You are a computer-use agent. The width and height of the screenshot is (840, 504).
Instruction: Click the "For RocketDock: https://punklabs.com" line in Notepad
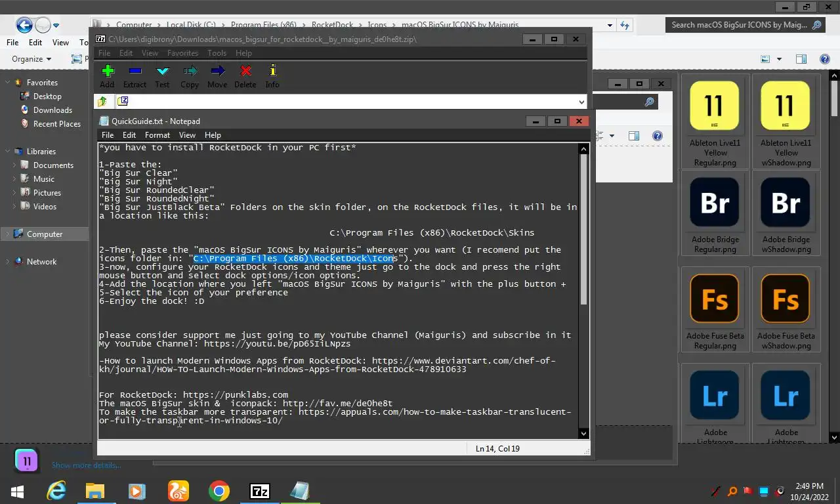[194, 394]
